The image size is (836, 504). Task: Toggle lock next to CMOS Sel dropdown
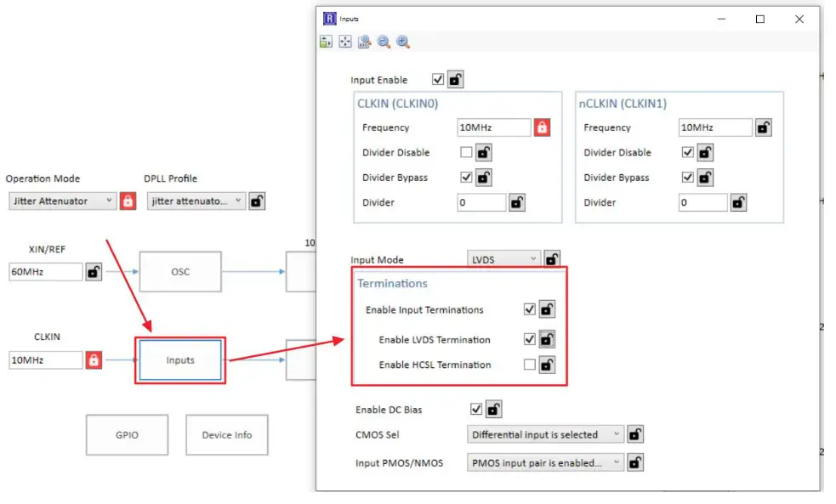pos(635,434)
